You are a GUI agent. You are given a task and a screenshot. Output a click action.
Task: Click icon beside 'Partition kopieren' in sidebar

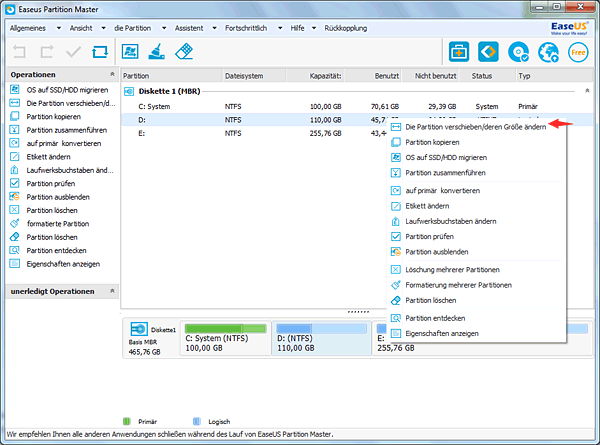(x=14, y=116)
